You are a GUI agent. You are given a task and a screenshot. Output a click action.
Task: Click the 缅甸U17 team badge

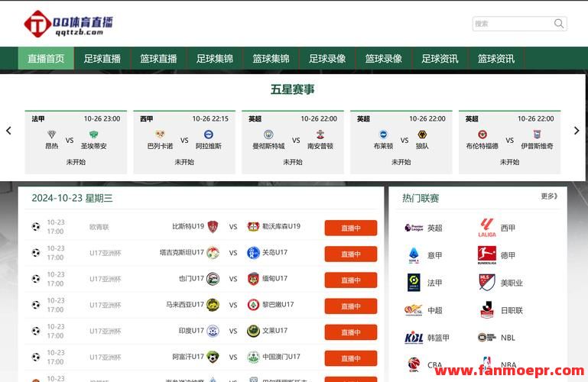click(254, 279)
